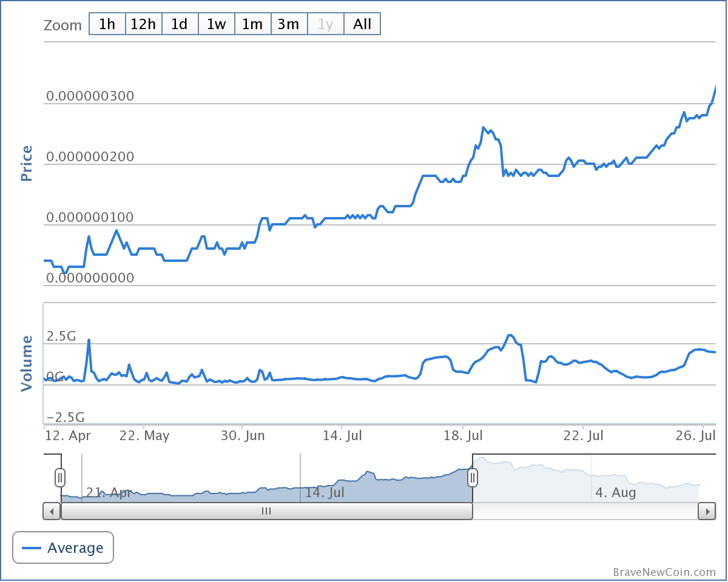Image resolution: width=728 pixels, height=582 pixels.
Task: Switch zoom to 1d
Action: coord(180,24)
